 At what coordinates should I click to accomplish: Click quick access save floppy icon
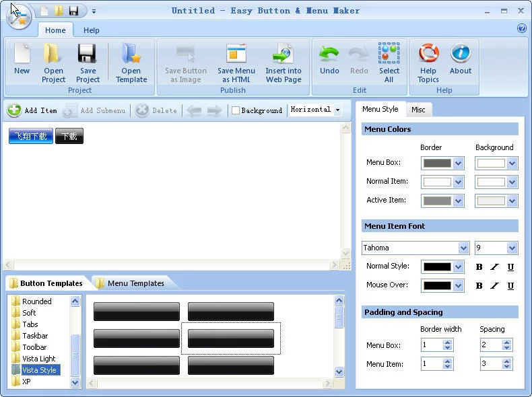coord(73,11)
